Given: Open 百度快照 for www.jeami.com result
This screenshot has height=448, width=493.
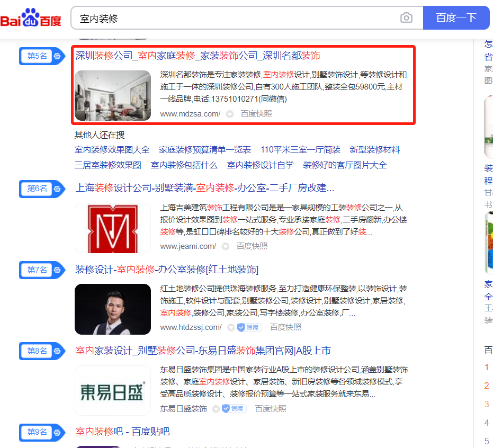Looking at the screenshot, I should coord(252,246).
